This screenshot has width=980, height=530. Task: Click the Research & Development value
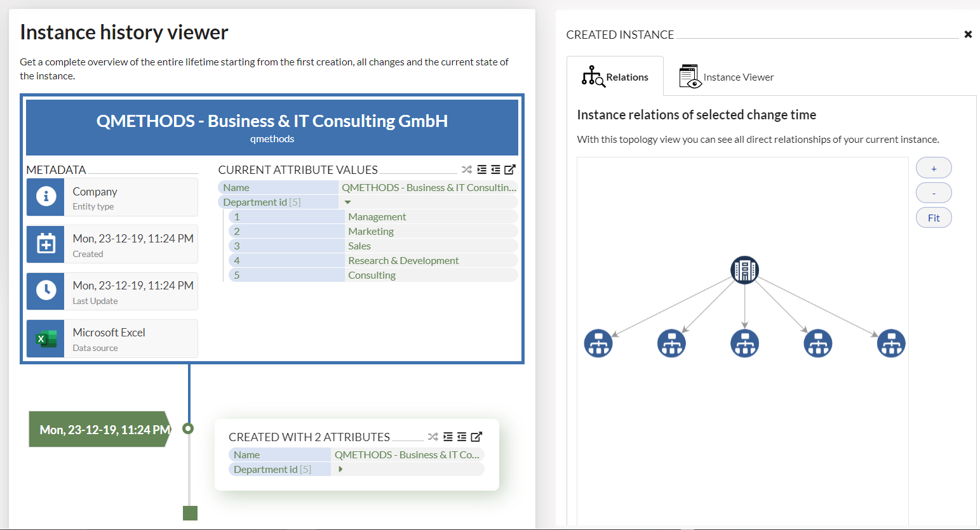[403, 261]
